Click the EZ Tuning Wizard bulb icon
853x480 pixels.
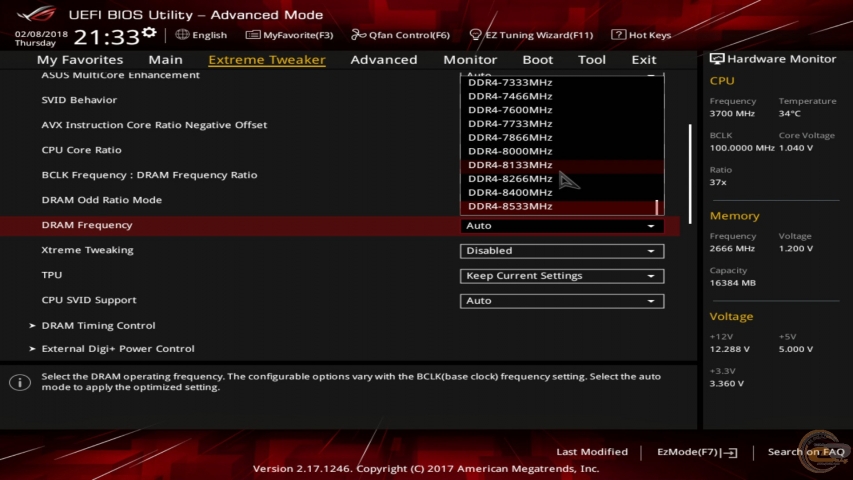(475, 35)
